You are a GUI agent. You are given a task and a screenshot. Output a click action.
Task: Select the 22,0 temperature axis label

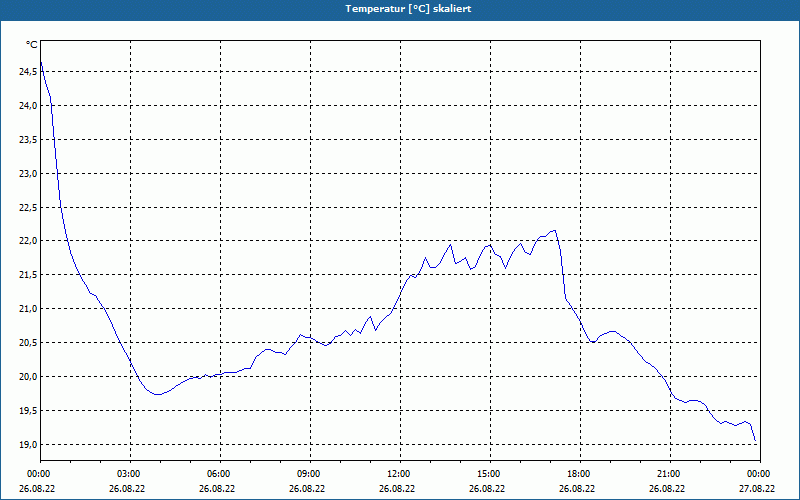28,241
